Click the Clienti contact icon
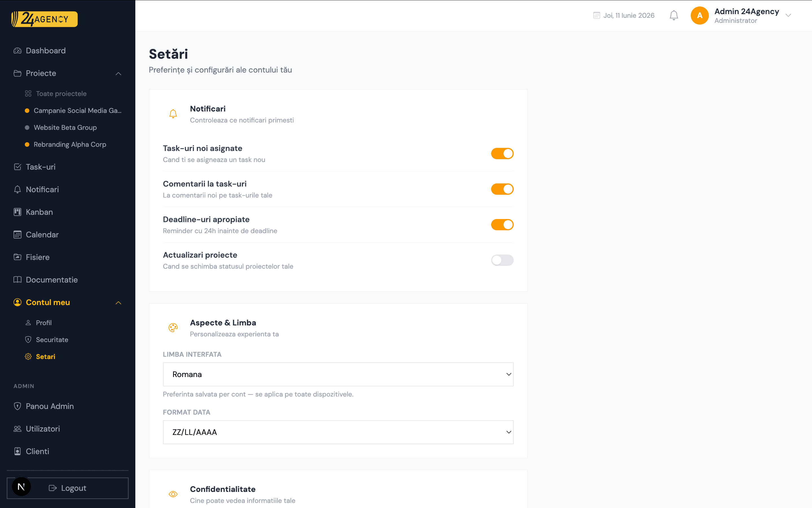Image resolution: width=812 pixels, height=508 pixels. (17, 451)
